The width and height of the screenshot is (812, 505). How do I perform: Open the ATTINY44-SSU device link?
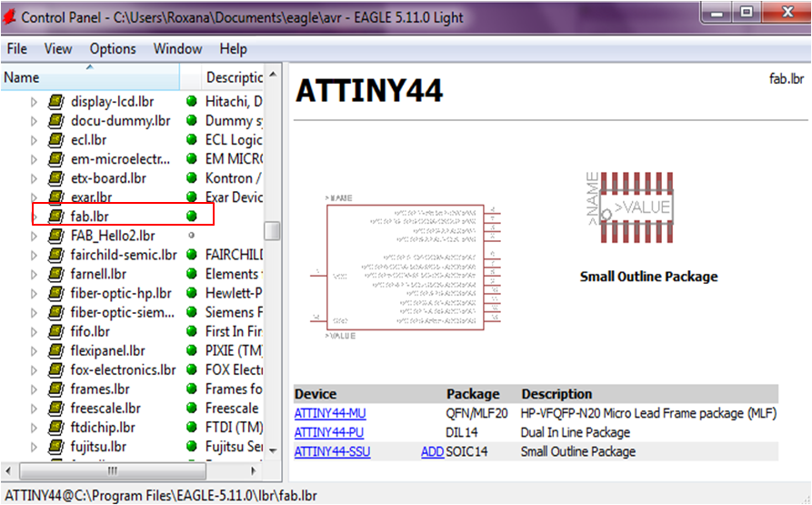[332, 451]
